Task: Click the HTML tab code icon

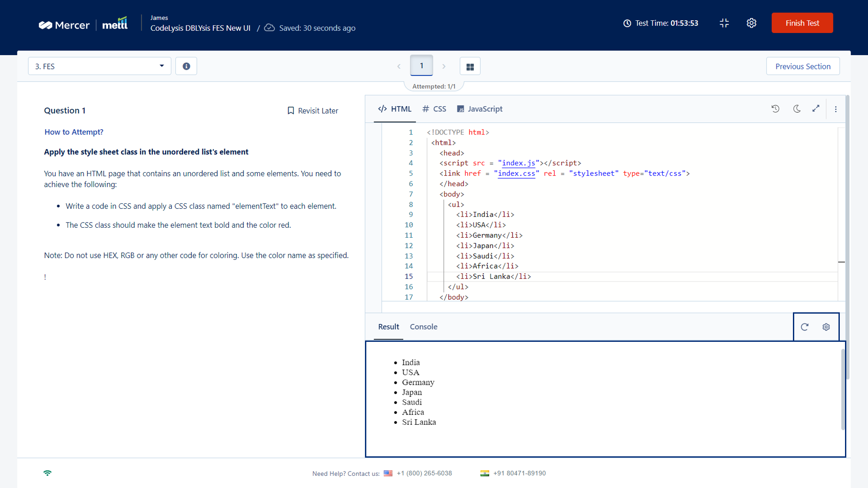Action: [382, 109]
